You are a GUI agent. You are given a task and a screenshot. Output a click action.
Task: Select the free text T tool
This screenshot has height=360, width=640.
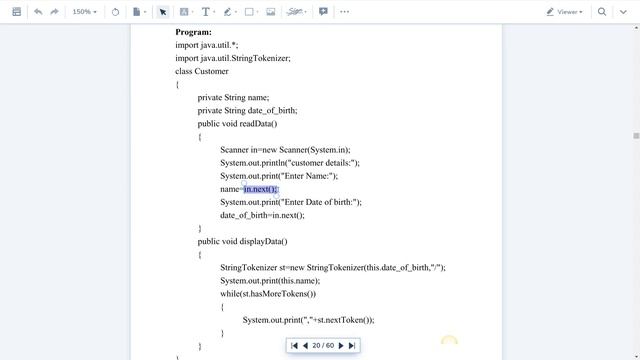206,12
